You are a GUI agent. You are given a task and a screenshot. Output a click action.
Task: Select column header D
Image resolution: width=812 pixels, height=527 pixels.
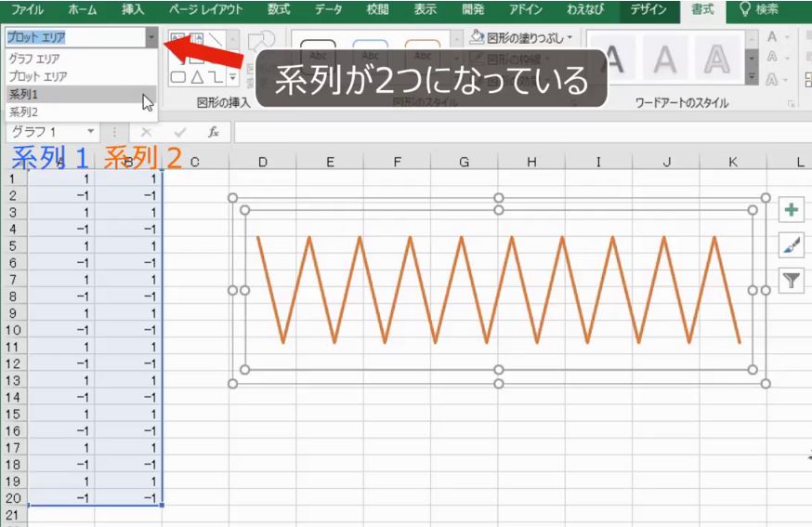[x=263, y=163]
